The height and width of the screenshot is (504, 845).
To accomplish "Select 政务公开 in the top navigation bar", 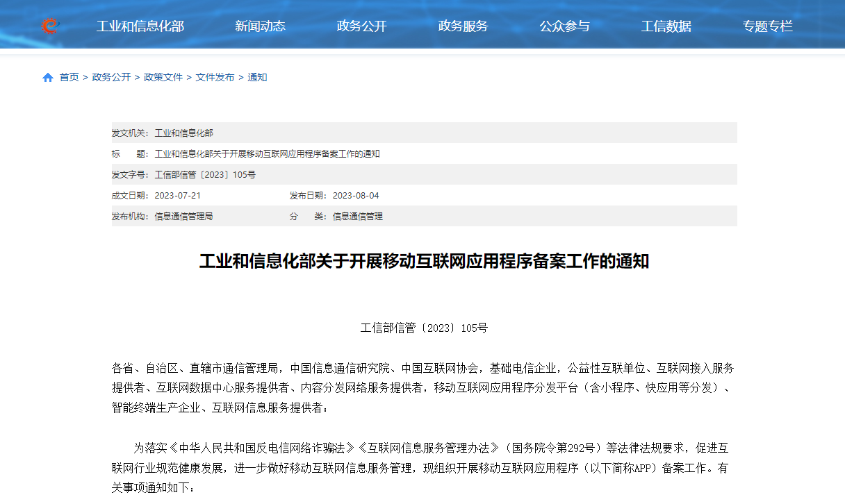I will coord(361,26).
